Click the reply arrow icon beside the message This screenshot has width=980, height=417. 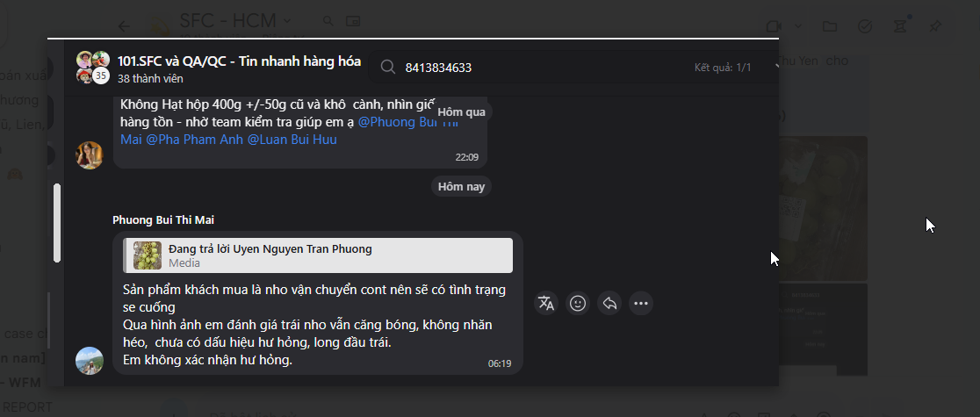tap(609, 303)
